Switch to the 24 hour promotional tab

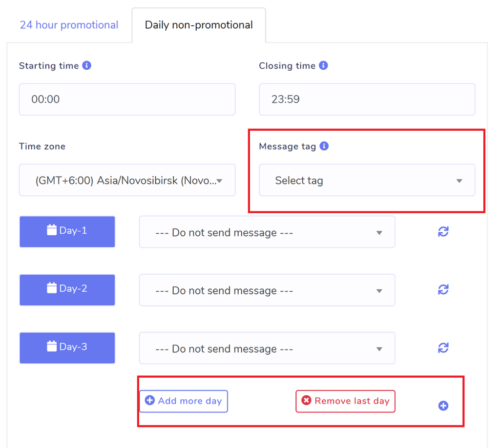(69, 24)
